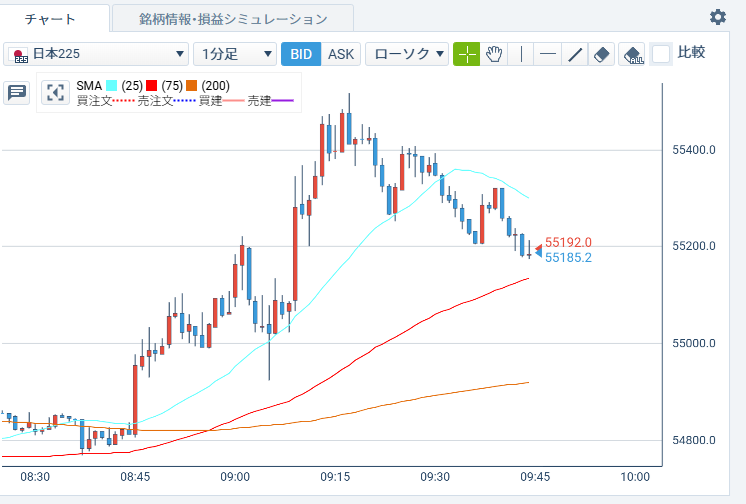Click the 55185.2 current price label

click(568, 258)
